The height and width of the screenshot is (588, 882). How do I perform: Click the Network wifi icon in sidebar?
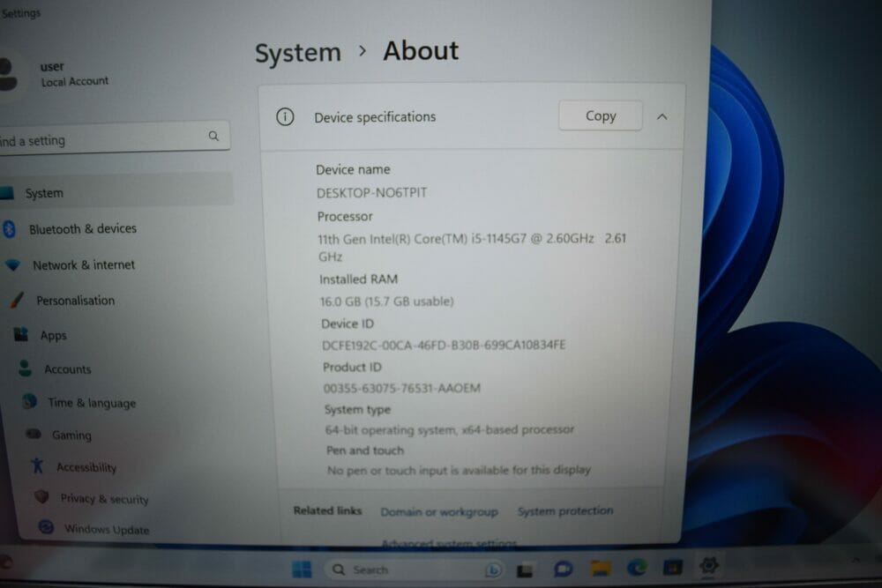pos(13,264)
